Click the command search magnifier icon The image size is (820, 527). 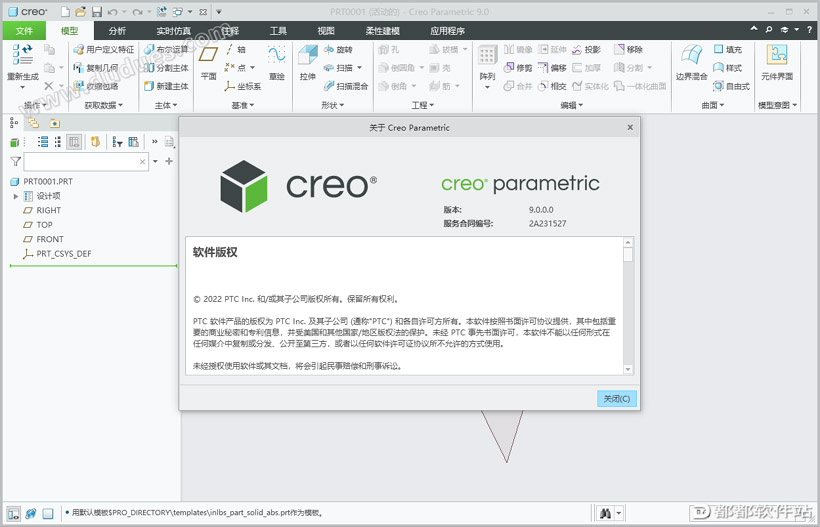coord(769,30)
